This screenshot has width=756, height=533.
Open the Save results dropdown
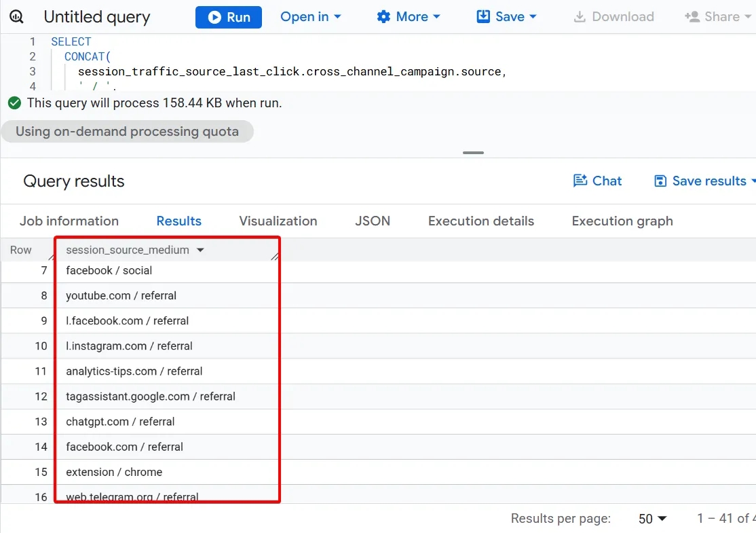(704, 181)
